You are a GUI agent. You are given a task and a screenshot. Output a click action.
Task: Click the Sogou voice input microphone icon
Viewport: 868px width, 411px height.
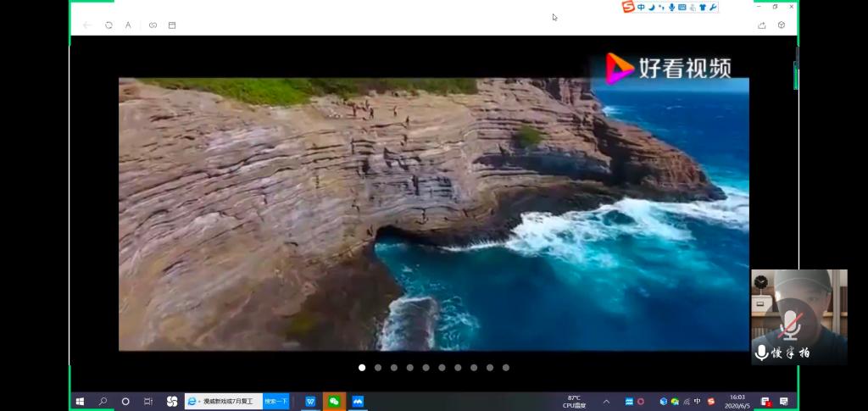tap(671, 7)
